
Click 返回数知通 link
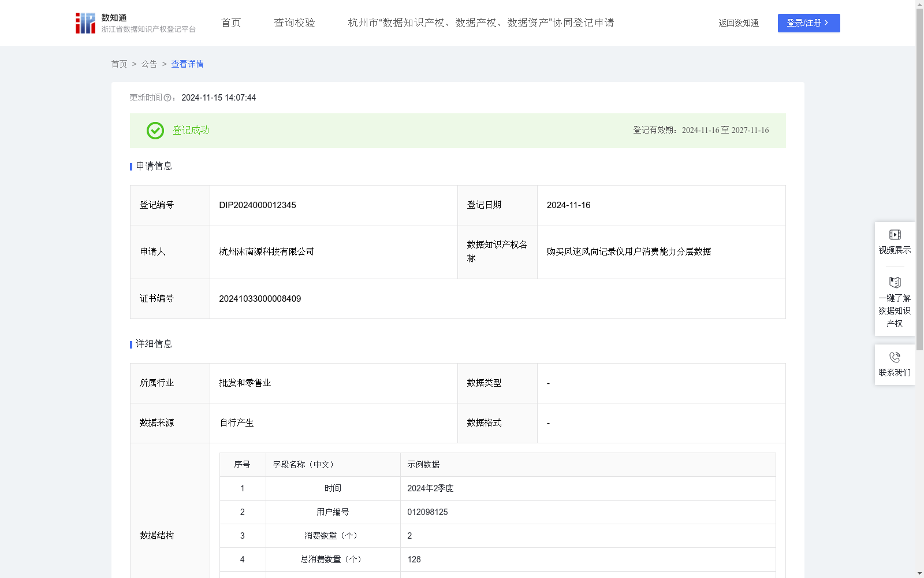(739, 23)
